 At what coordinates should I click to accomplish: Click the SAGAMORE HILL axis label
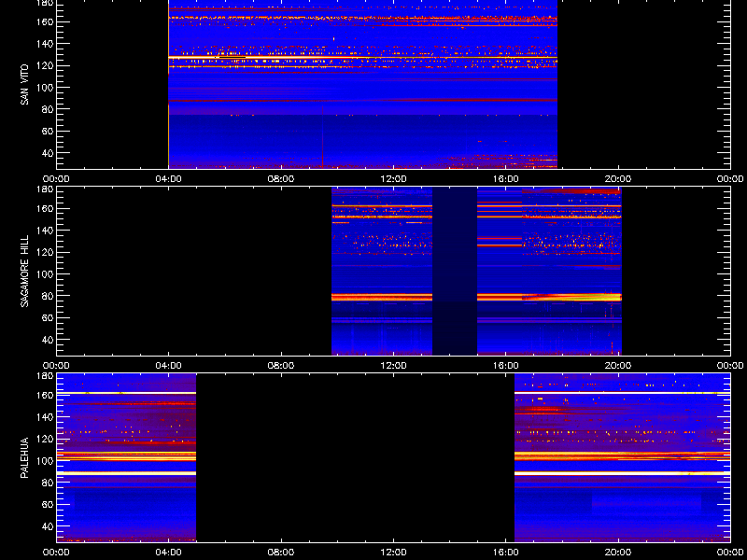(24, 271)
